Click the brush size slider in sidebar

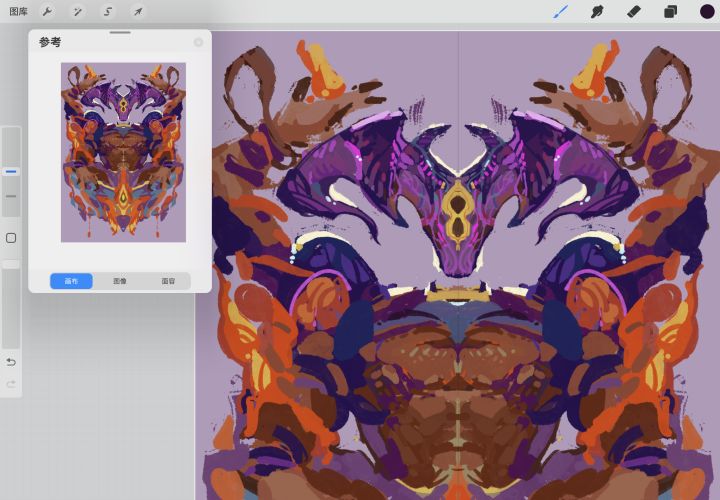(11, 172)
